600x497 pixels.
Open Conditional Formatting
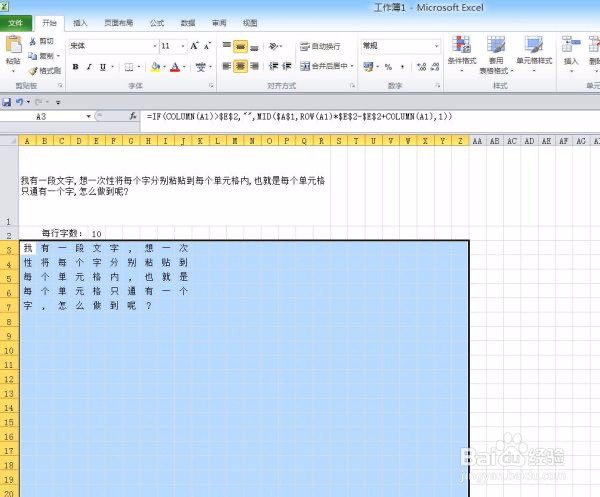pyautogui.click(x=461, y=54)
